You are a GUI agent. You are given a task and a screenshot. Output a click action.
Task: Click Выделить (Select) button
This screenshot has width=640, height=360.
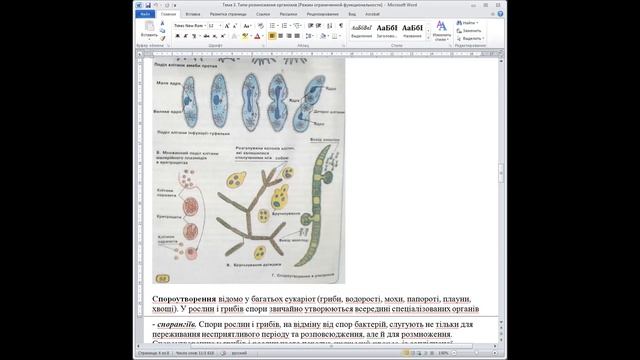click(471, 38)
